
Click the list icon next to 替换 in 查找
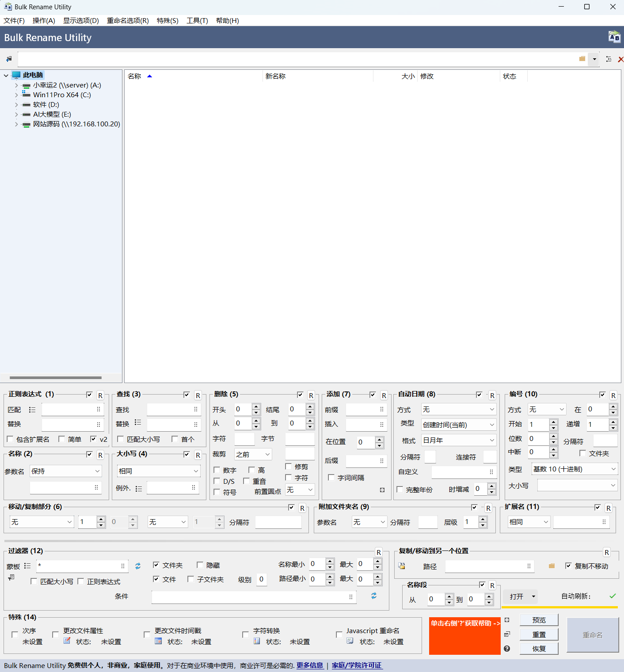[138, 422]
